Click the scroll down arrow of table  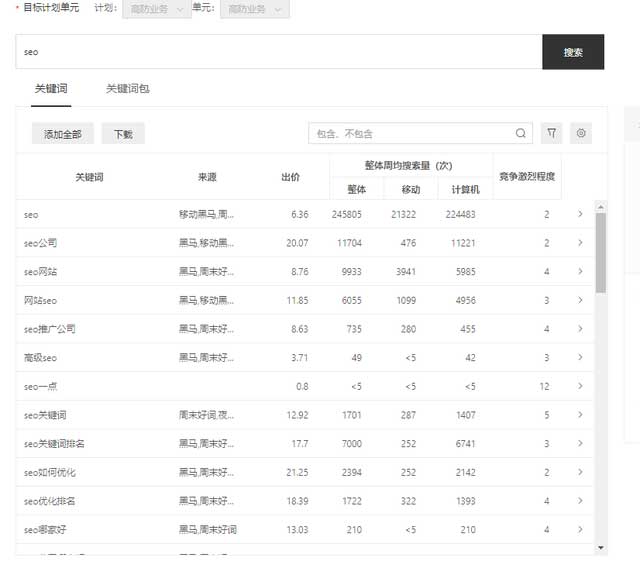tap(600, 547)
